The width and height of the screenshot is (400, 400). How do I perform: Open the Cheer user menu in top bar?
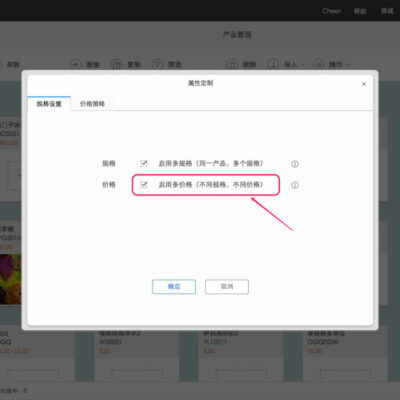pyautogui.click(x=331, y=11)
